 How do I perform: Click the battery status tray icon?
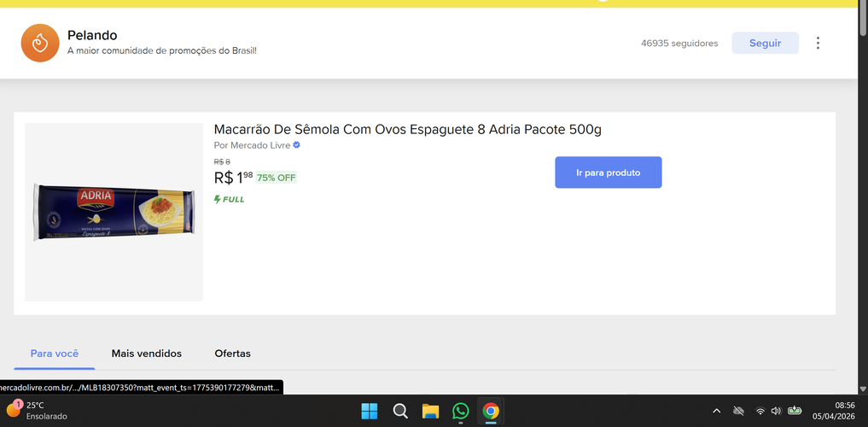tap(795, 411)
